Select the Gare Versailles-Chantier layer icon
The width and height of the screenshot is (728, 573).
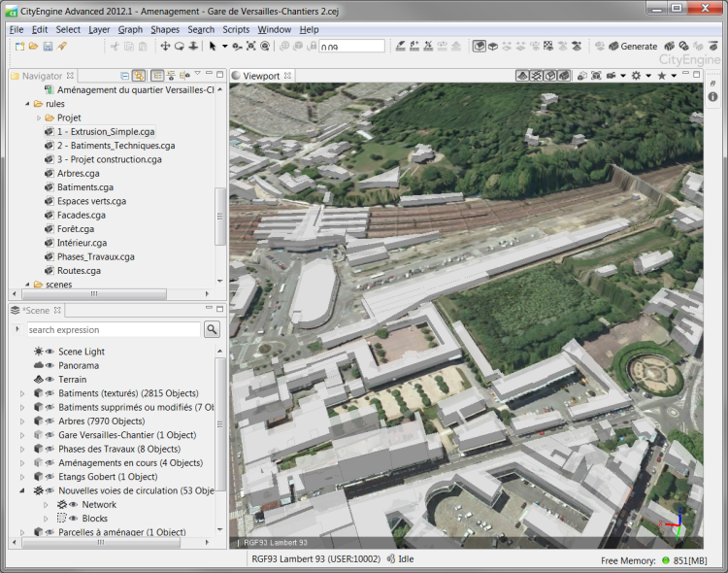pos(39,435)
